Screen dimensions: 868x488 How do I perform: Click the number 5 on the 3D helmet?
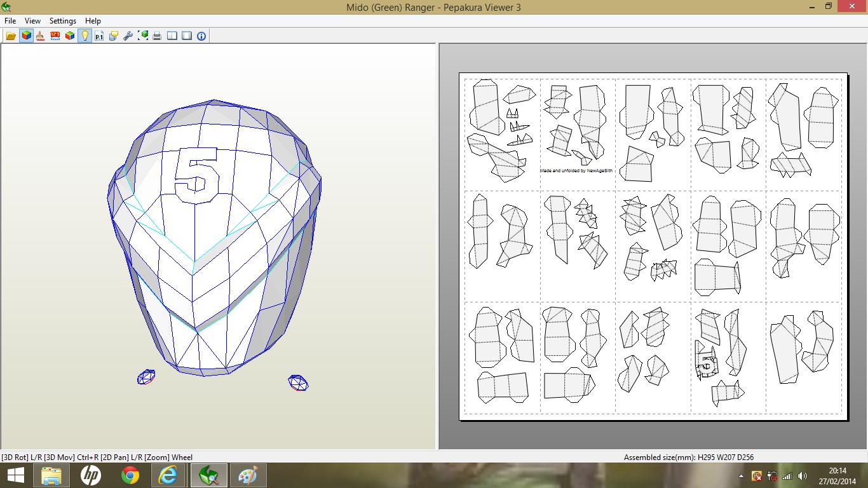(x=197, y=175)
